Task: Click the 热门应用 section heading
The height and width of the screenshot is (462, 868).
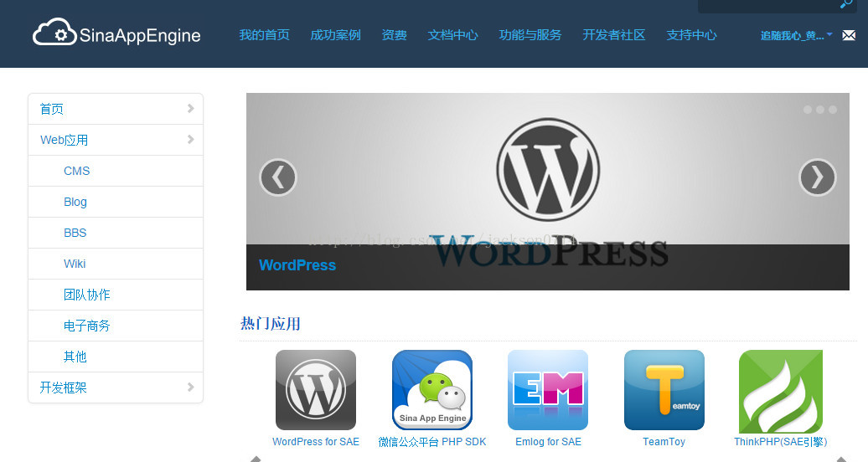Action: 270,324
